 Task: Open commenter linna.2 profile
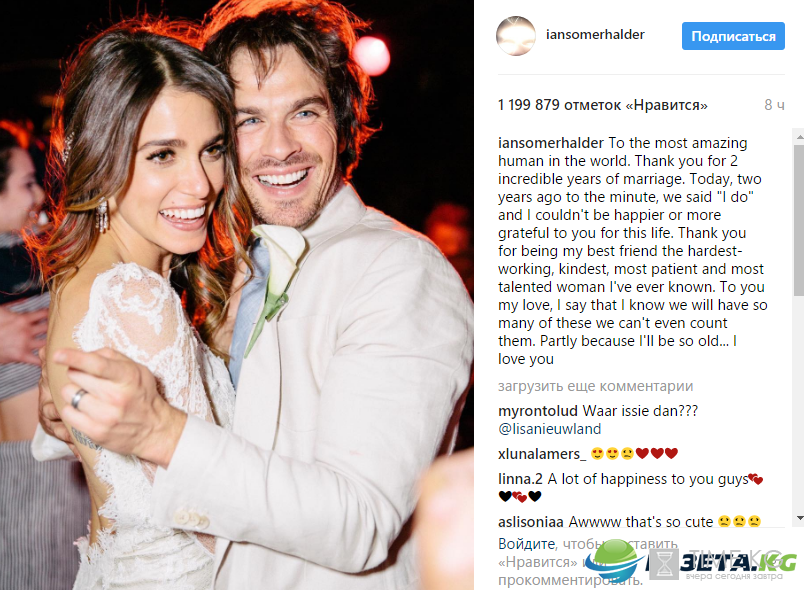tap(520, 479)
